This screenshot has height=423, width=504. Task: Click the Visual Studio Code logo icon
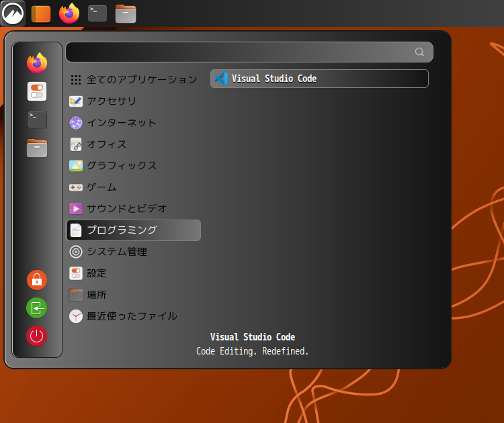tap(221, 79)
